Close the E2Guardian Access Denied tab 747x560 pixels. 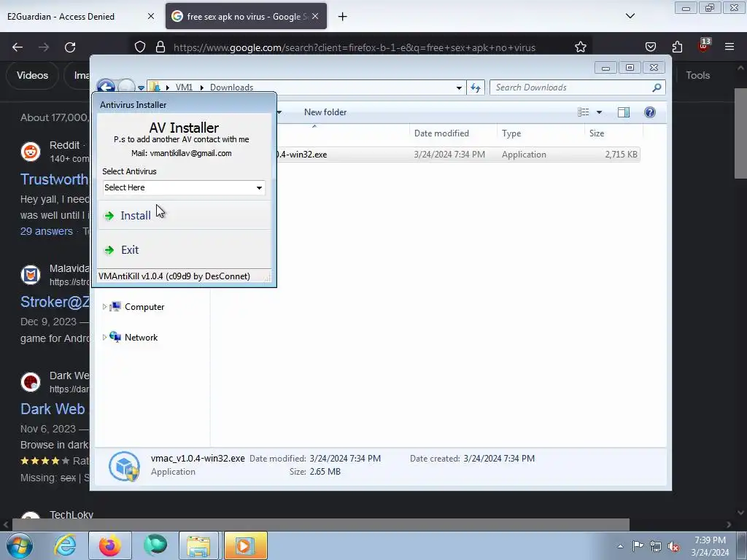pos(151,16)
